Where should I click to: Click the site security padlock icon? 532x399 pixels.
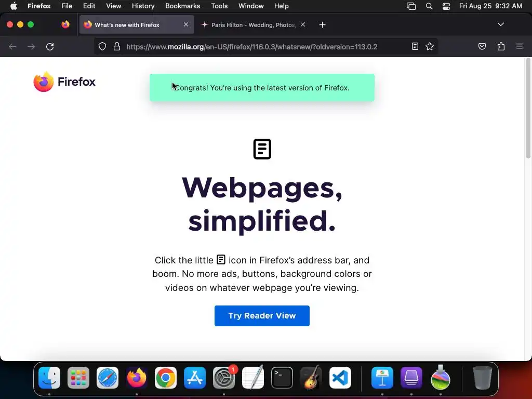117,46
